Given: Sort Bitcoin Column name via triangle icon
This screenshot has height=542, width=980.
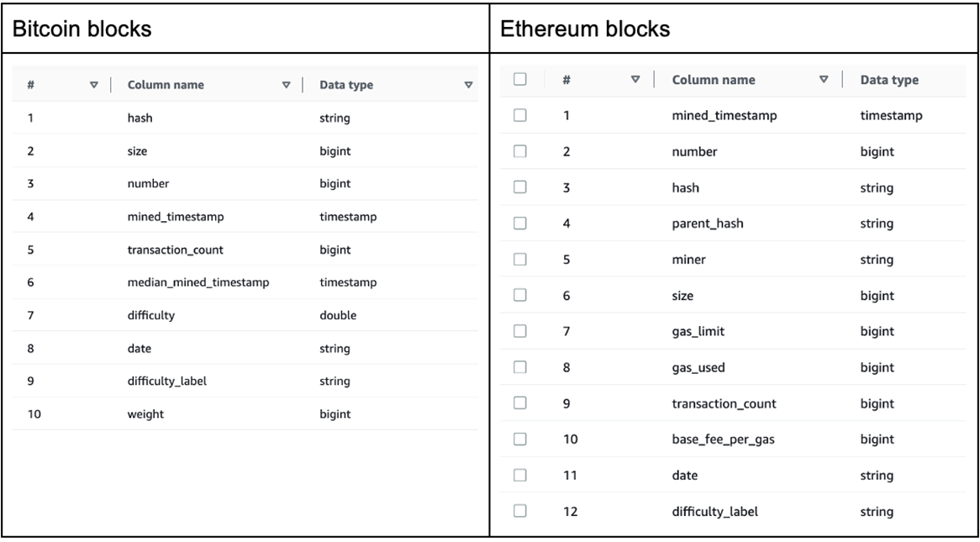Looking at the screenshot, I should click(287, 85).
